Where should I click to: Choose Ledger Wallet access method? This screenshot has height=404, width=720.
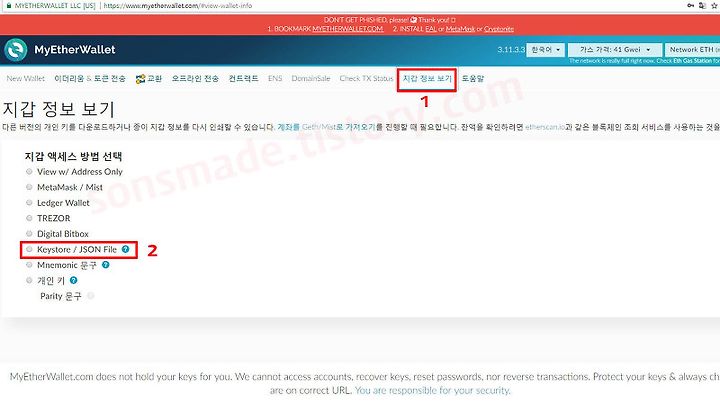29,202
